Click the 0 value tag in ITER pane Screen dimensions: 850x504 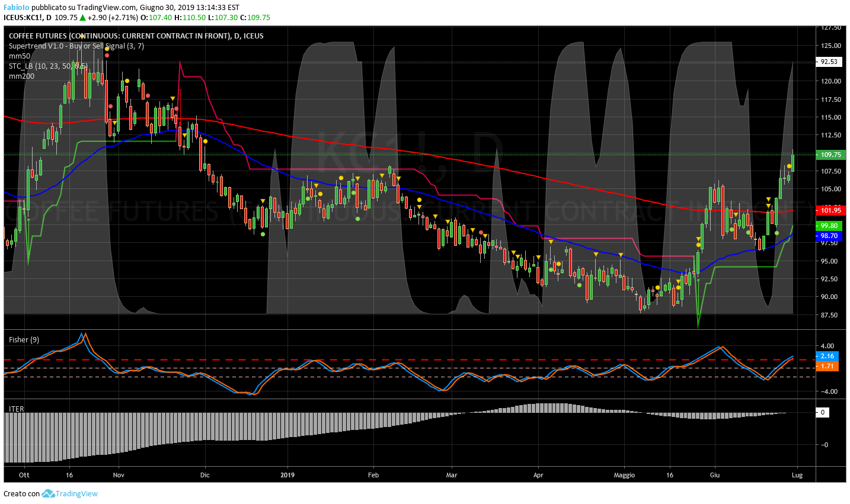coord(823,412)
